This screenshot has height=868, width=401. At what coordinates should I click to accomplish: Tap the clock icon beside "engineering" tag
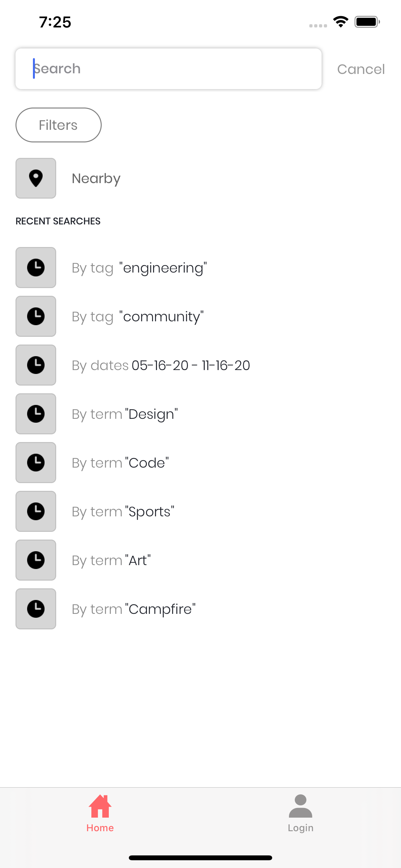click(36, 268)
